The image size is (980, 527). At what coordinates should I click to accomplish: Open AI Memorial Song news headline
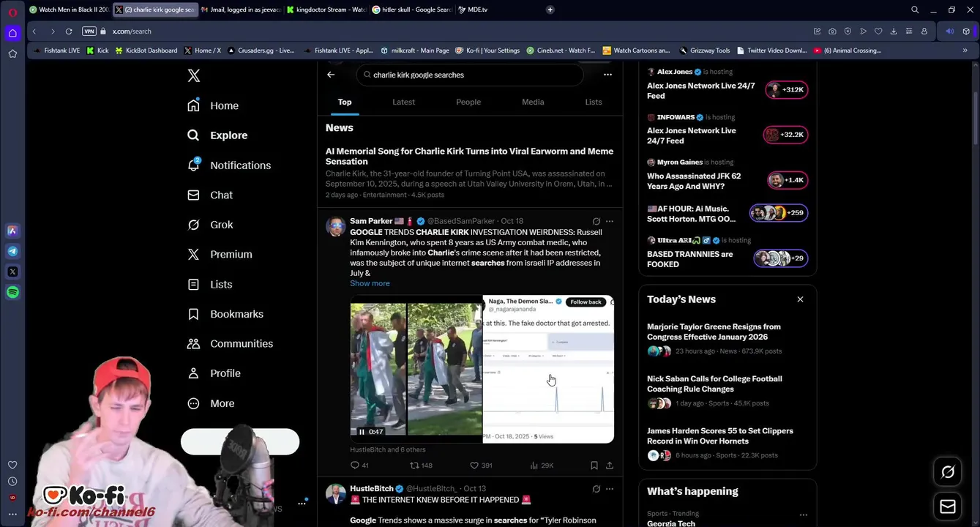[x=469, y=156]
